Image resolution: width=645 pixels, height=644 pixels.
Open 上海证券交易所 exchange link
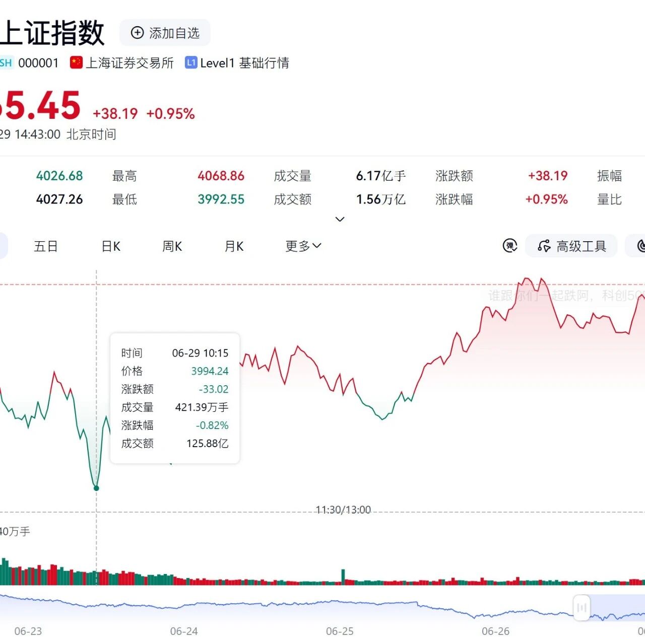point(130,63)
